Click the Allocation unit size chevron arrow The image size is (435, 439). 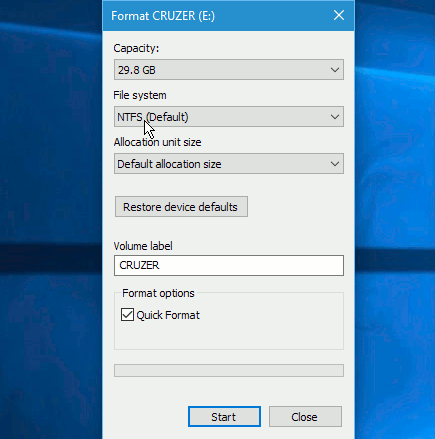tap(335, 164)
